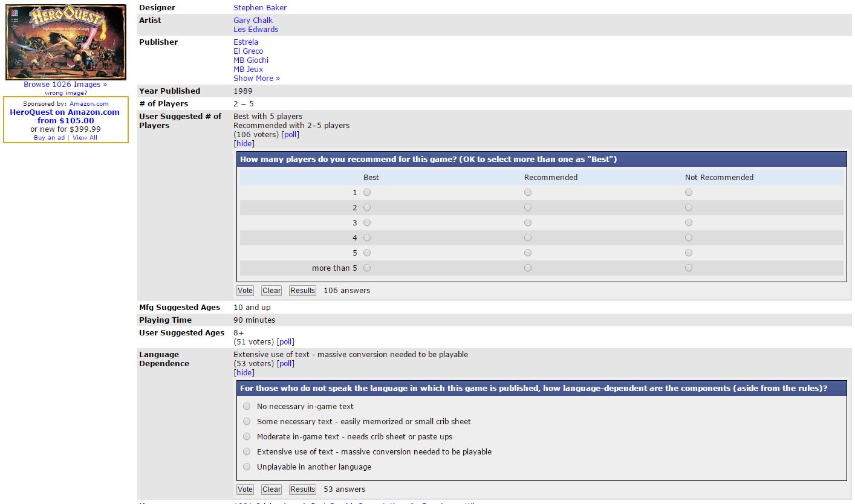The width and height of the screenshot is (855, 504).
Task: Open HeroQuest on Amazon.com ad link
Action: pyautogui.click(x=65, y=117)
